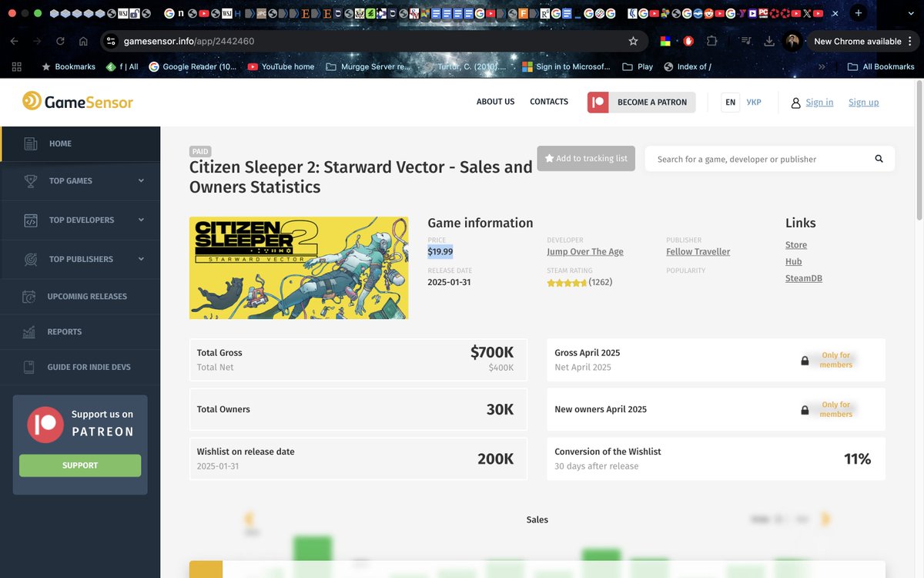Reload the page with the refresh icon
This screenshot has width=924, height=578.
(x=60, y=41)
